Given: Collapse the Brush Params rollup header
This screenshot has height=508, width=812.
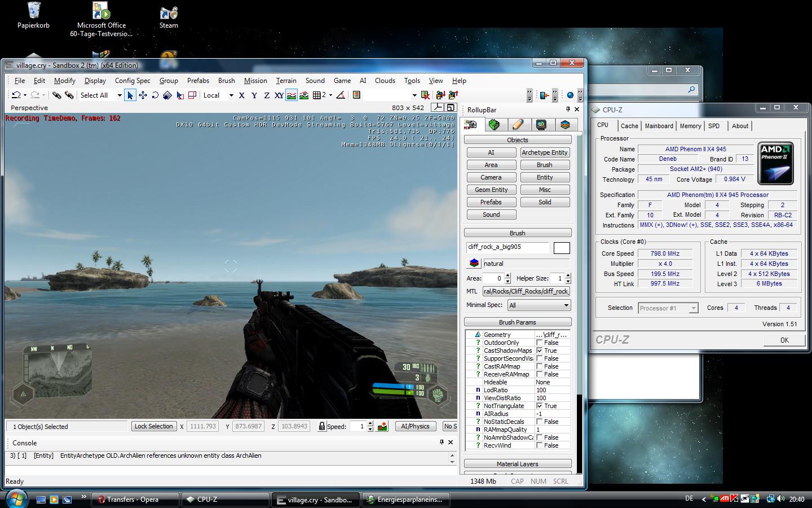Looking at the screenshot, I should point(517,322).
